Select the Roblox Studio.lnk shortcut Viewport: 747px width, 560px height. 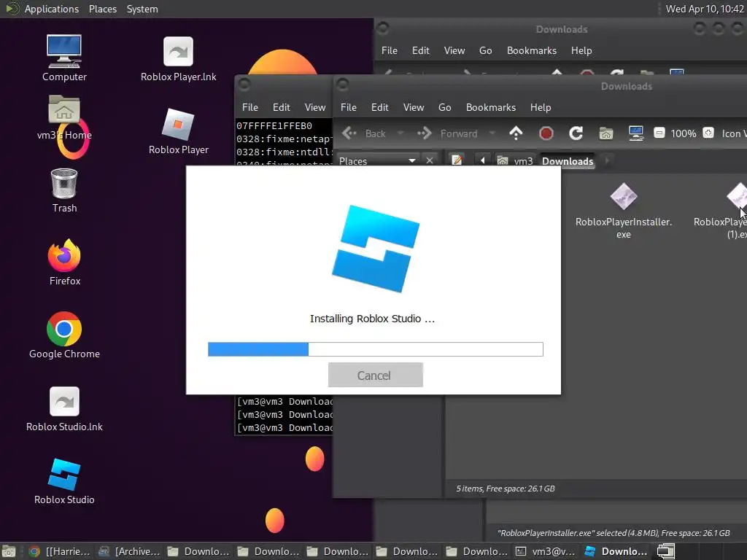coord(64,408)
